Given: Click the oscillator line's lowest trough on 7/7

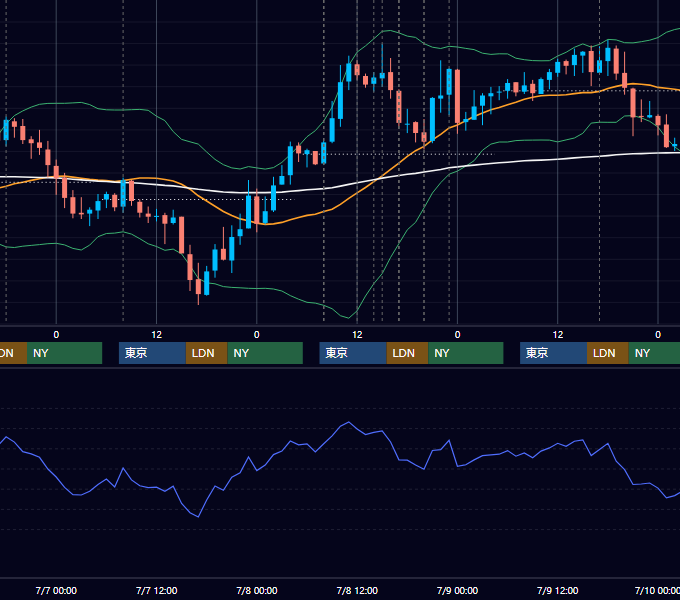Looking at the screenshot, I should (x=198, y=517).
